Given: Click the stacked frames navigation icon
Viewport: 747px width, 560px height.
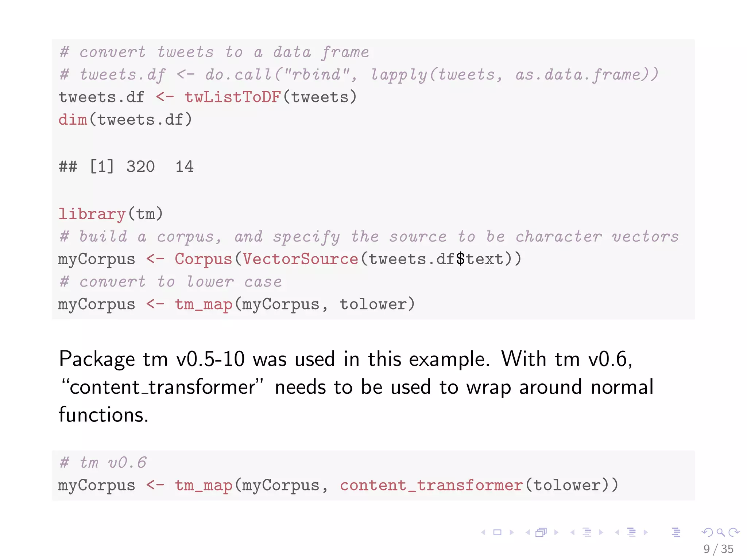Looking at the screenshot, I should (541, 532).
